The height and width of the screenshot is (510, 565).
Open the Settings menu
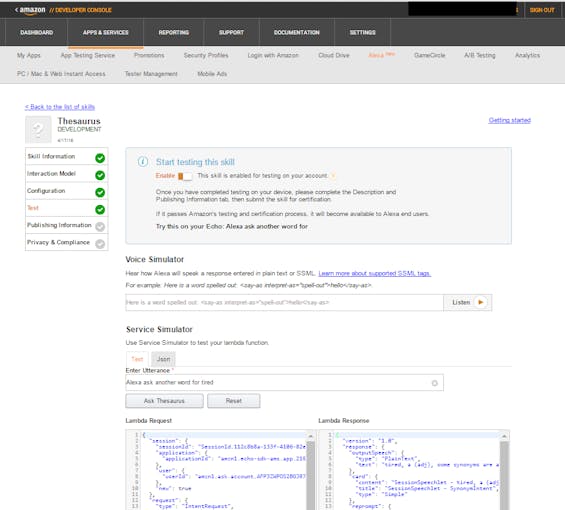click(362, 32)
